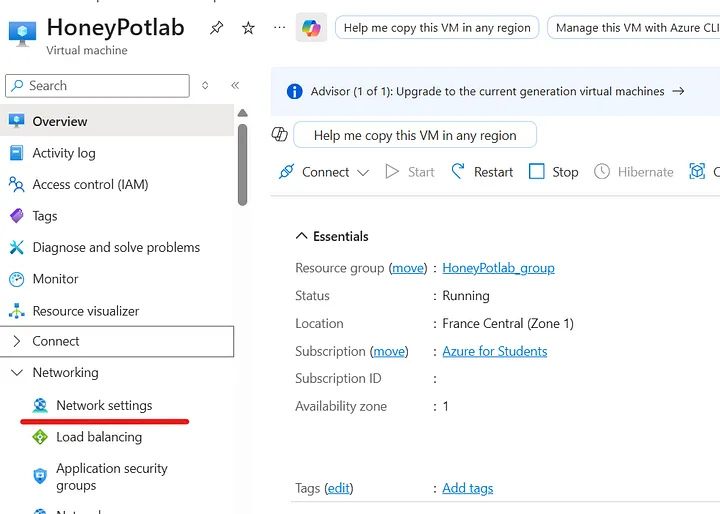This screenshot has width=720, height=514.
Task: Click the Overview monitor icon in sidebar
Action: [x=17, y=121]
